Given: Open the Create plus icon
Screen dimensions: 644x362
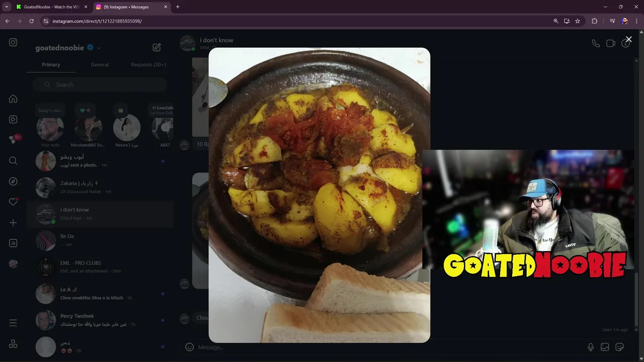Looking at the screenshot, I should pos(13,222).
